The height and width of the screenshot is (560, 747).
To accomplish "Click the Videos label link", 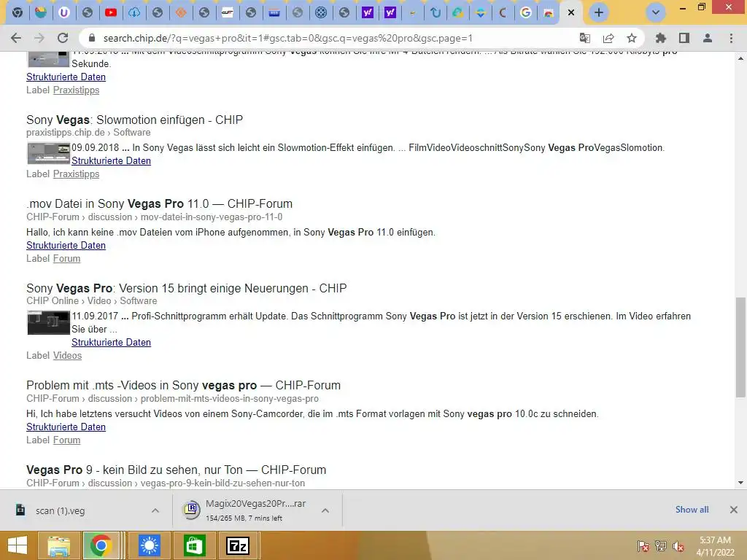I will (67, 355).
